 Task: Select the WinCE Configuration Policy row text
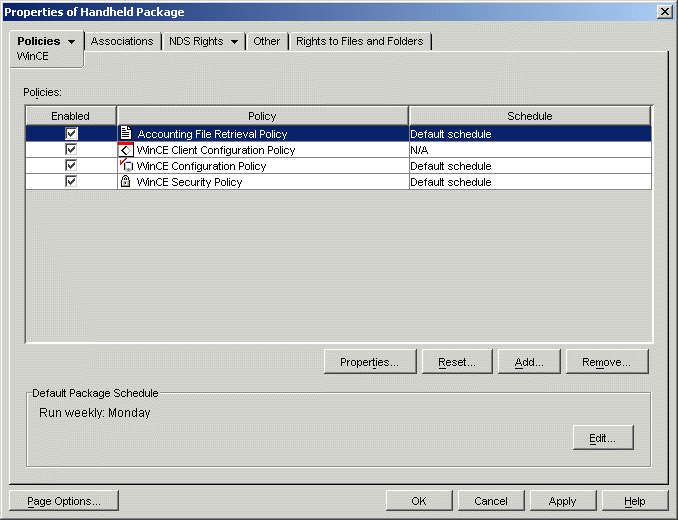pyautogui.click(x=201, y=166)
